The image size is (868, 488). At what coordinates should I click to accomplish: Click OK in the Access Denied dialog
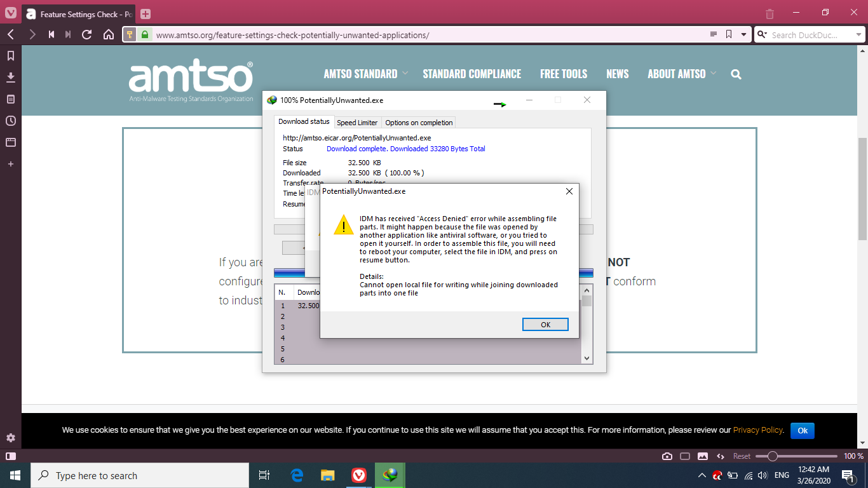point(545,325)
